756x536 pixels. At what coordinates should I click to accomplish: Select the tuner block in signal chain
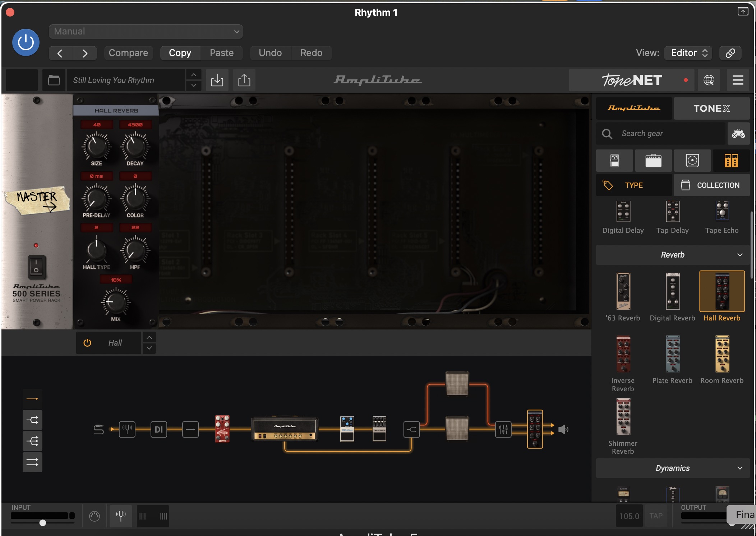(127, 429)
